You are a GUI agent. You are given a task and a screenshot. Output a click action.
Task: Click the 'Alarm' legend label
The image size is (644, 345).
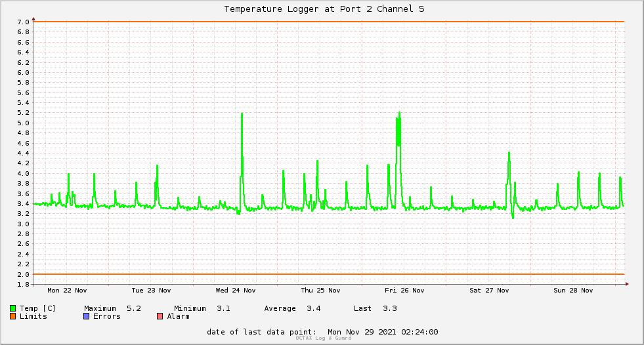click(x=179, y=316)
